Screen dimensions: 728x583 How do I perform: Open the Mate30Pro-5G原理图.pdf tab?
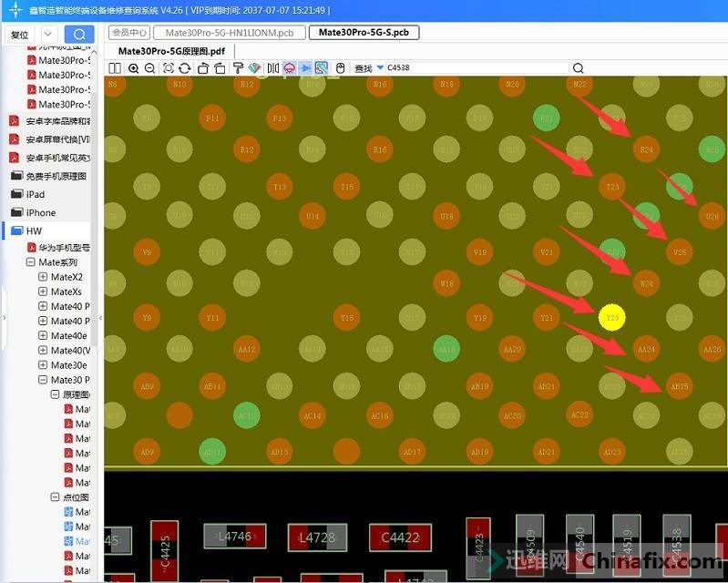[171, 51]
